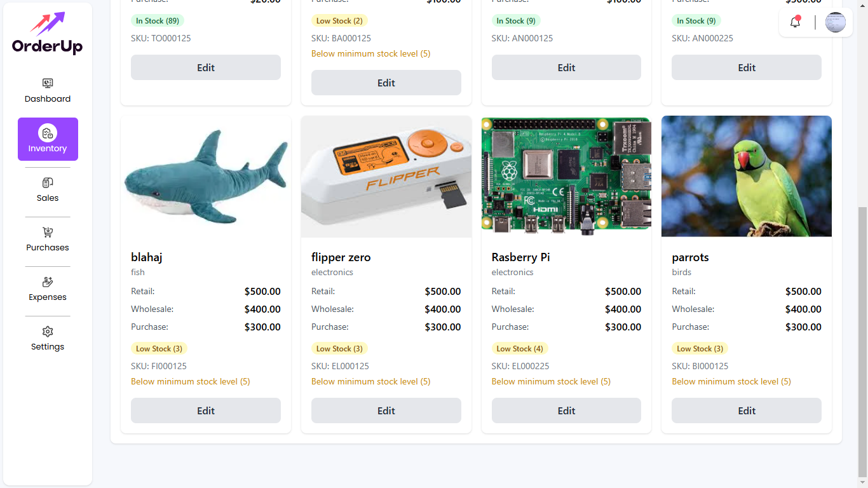Click blahaj's "Low Stock (3)" badge
This screenshot has height=488, width=868.
tap(159, 349)
